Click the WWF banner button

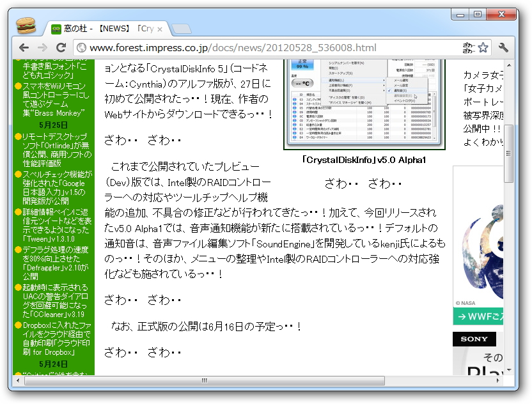[478, 316]
